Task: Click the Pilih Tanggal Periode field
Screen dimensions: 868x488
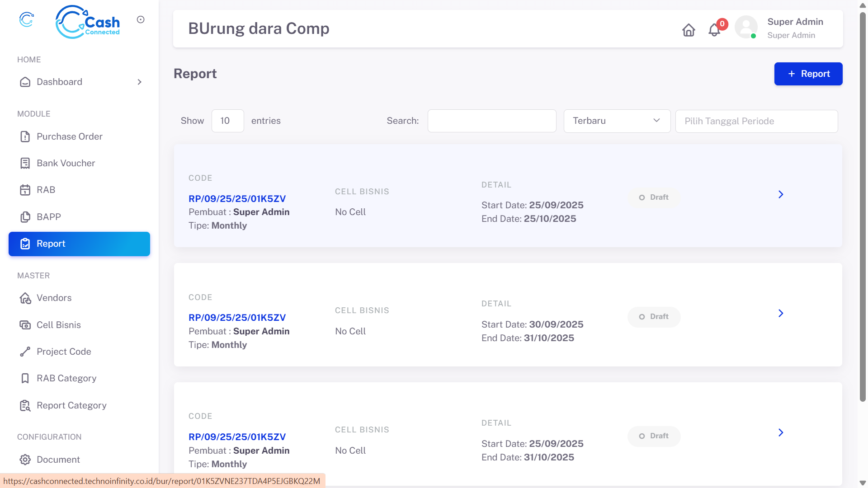Action: click(756, 121)
